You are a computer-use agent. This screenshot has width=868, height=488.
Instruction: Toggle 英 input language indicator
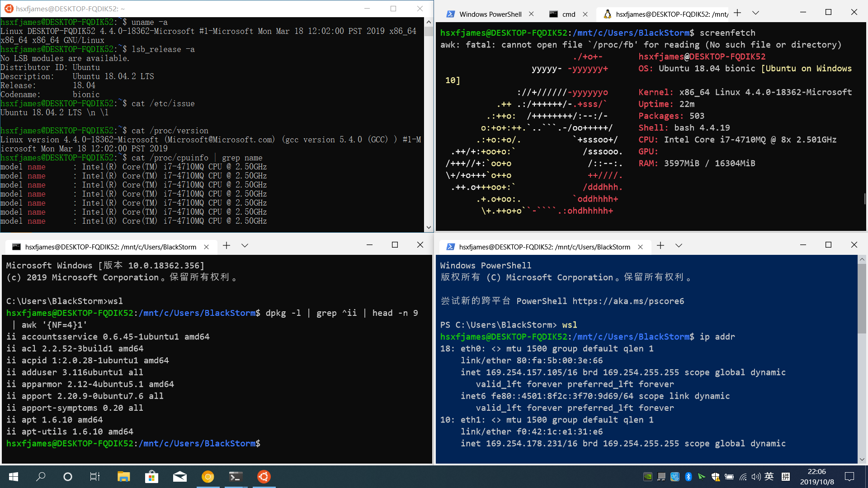click(769, 476)
